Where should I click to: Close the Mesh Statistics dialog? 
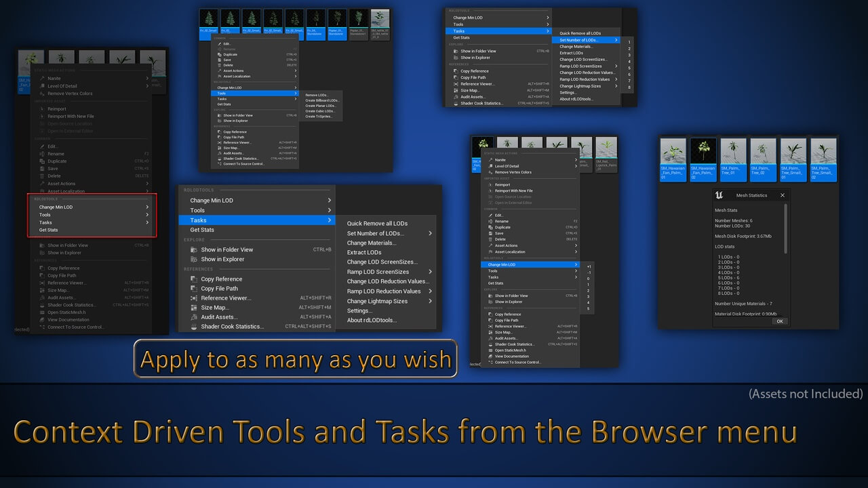coord(782,195)
